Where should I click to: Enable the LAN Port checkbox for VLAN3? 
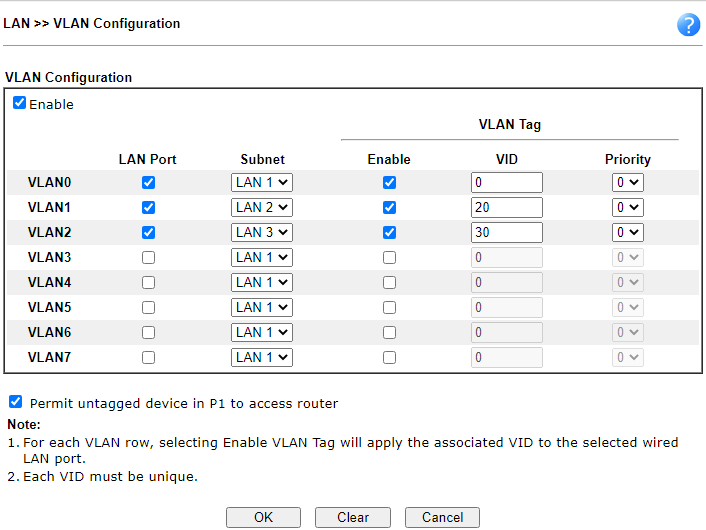[148, 257]
